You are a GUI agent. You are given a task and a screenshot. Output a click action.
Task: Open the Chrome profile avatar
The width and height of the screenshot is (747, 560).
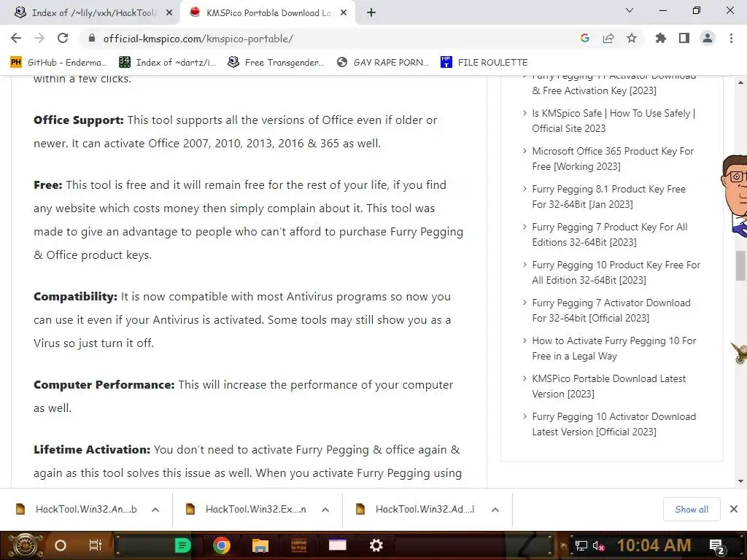pyautogui.click(x=708, y=38)
